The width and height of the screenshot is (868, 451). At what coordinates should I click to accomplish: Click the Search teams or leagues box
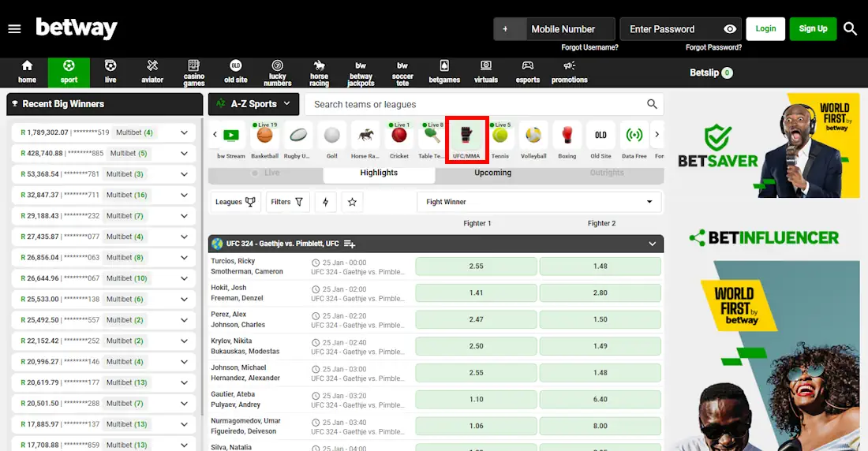coord(484,104)
